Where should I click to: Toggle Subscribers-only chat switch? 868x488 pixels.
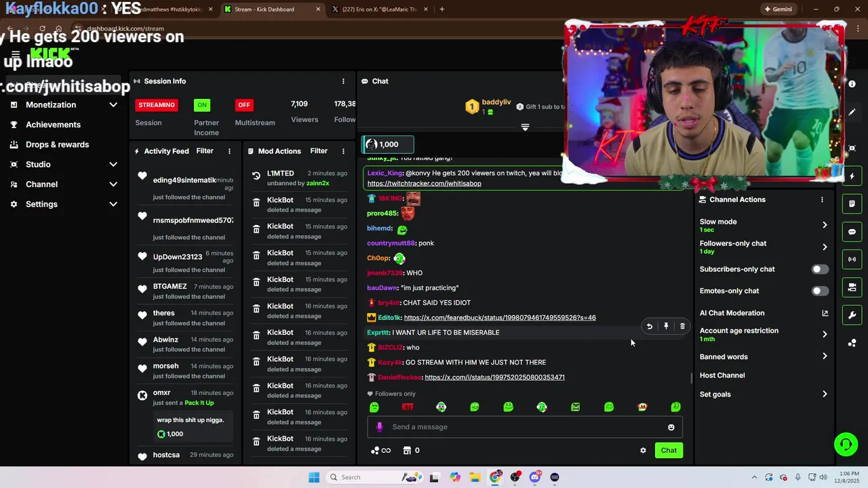(820, 269)
